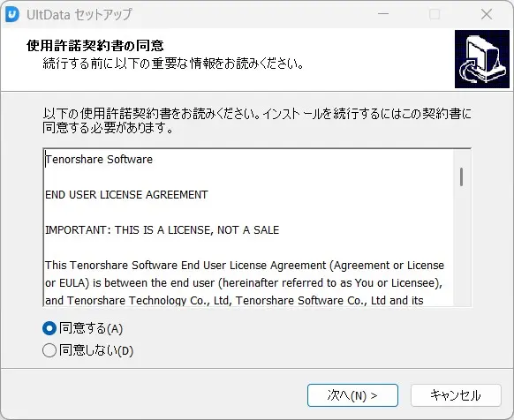Image resolution: width=514 pixels, height=420 pixels.
Task: Click the license text scrollbar thumb
Action: pos(462,176)
